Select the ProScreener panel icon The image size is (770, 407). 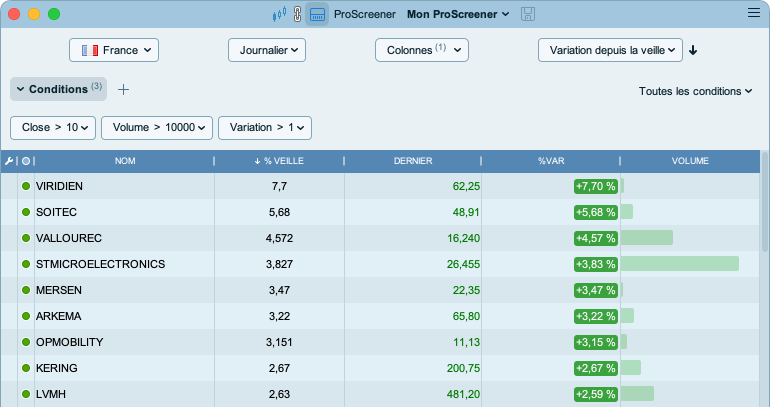tap(317, 14)
